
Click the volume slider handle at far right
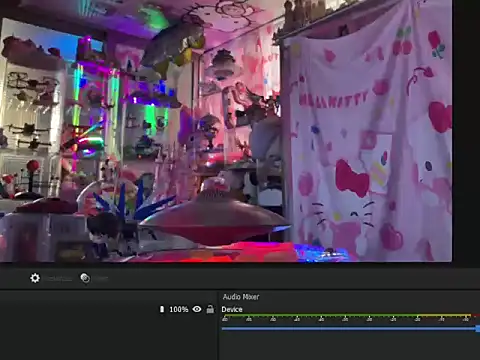click(478, 329)
